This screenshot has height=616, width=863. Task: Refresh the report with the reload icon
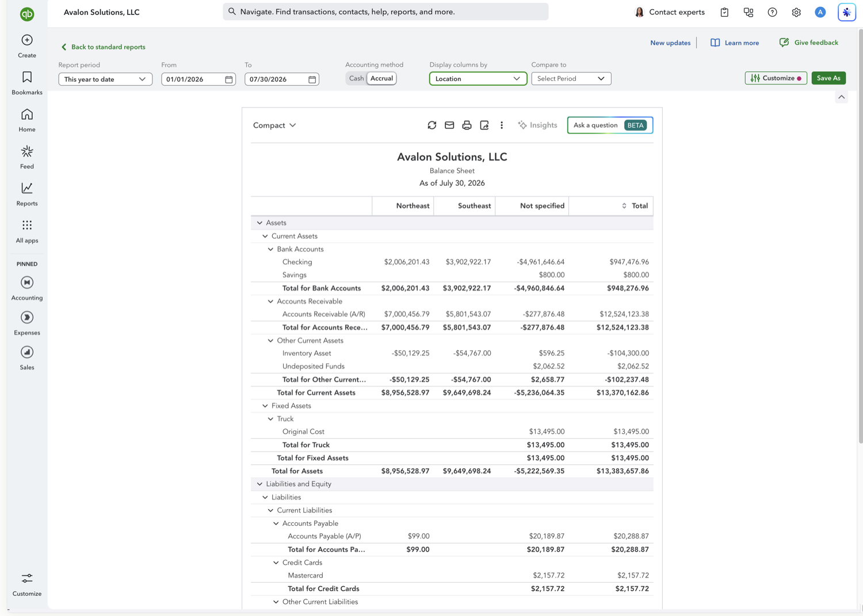pyautogui.click(x=432, y=125)
